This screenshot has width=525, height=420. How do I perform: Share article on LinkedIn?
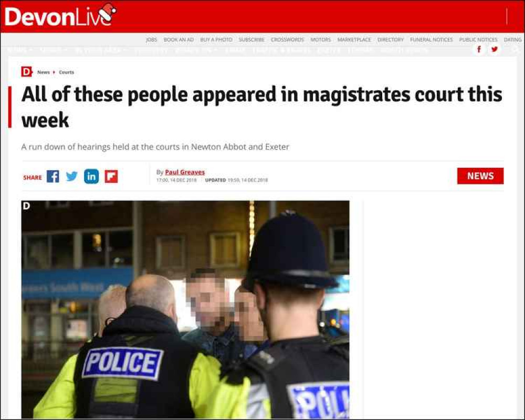coord(91,176)
